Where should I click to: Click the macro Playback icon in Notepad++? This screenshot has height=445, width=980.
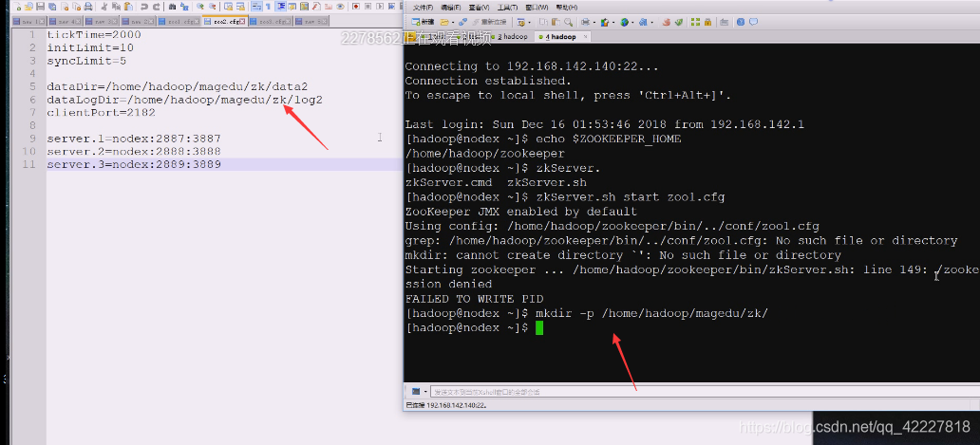380,7
